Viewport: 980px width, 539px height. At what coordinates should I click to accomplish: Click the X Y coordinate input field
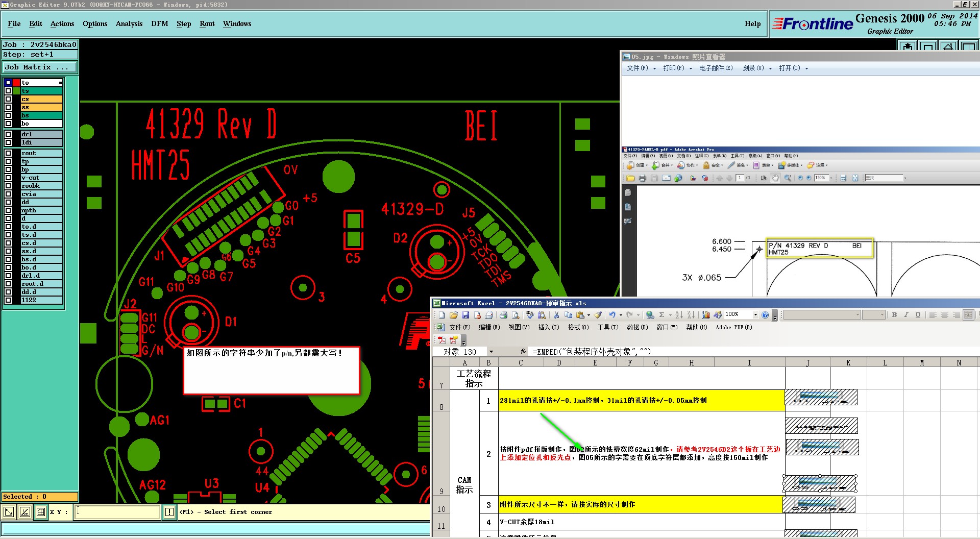point(117,512)
